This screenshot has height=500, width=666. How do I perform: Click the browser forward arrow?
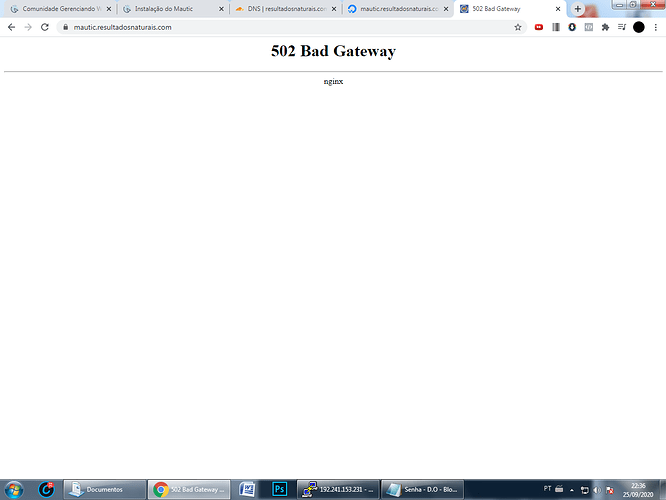pos(28,27)
